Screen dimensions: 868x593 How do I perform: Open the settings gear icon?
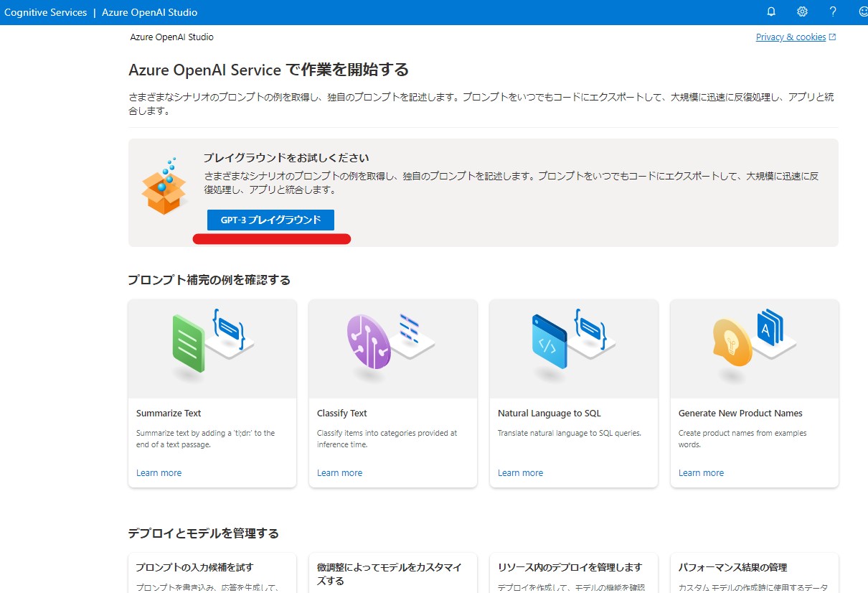point(802,11)
